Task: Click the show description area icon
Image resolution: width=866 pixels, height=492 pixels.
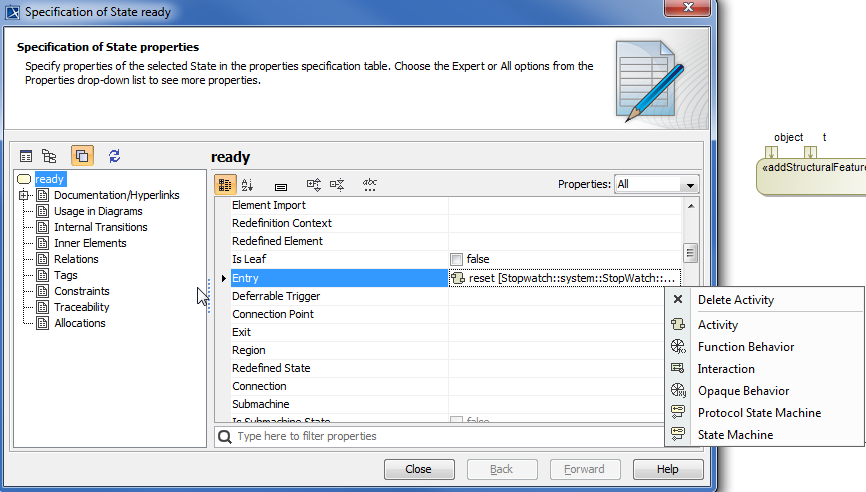Action: coord(281,187)
